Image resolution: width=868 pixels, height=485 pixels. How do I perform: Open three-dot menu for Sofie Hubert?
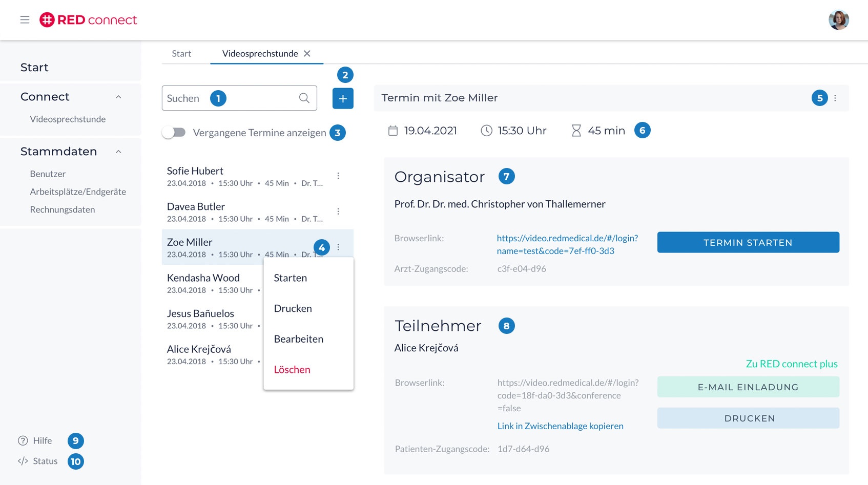pyautogui.click(x=338, y=176)
